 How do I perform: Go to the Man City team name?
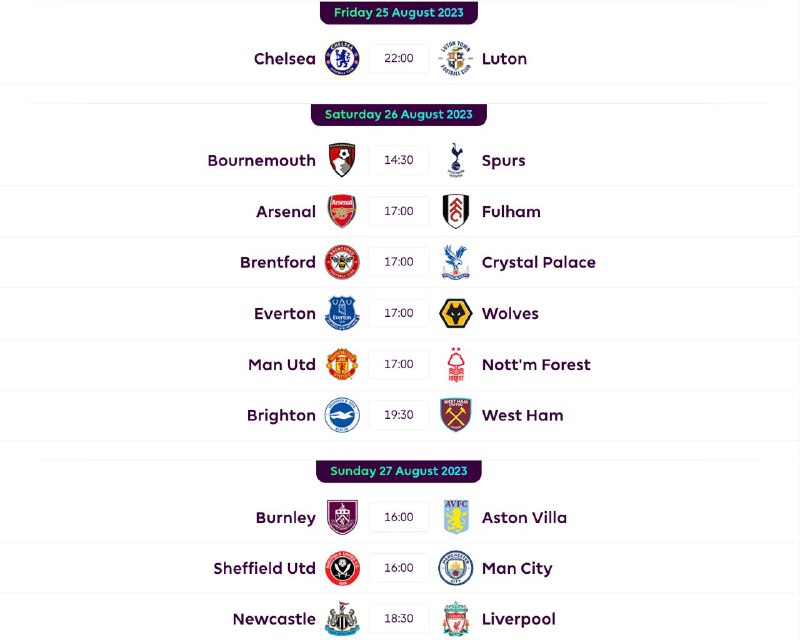(517, 569)
